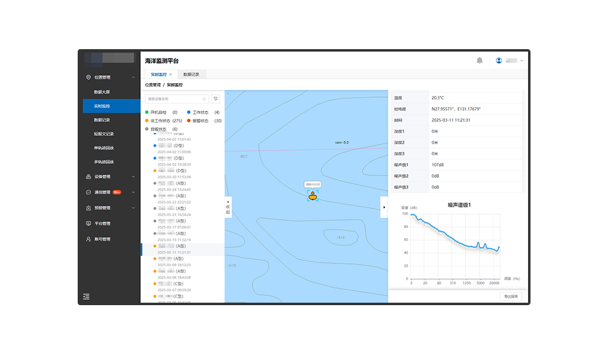Select device dated 2025-03-09 18:12:23
This screenshot has width=607, height=364.
click(x=182, y=261)
